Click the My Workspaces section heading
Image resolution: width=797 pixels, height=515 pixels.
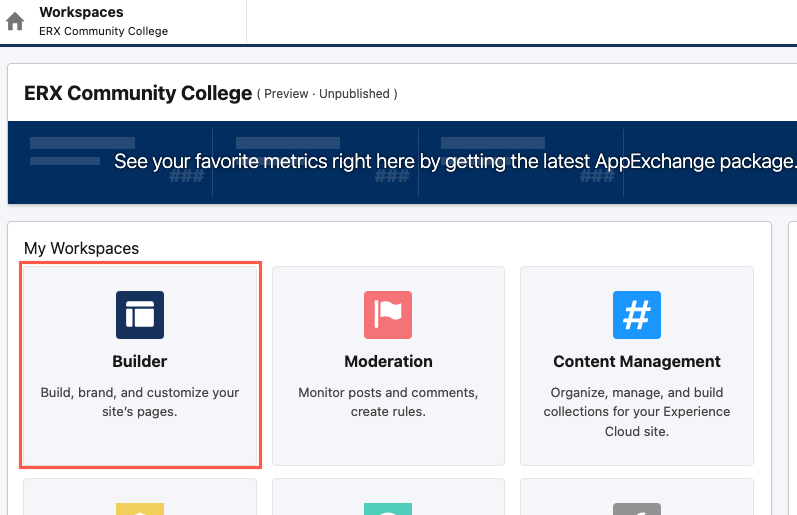click(81, 248)
